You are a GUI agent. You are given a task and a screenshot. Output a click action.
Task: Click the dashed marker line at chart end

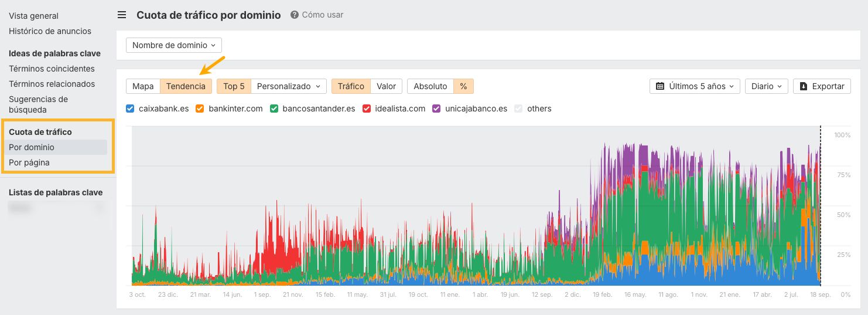821,205
